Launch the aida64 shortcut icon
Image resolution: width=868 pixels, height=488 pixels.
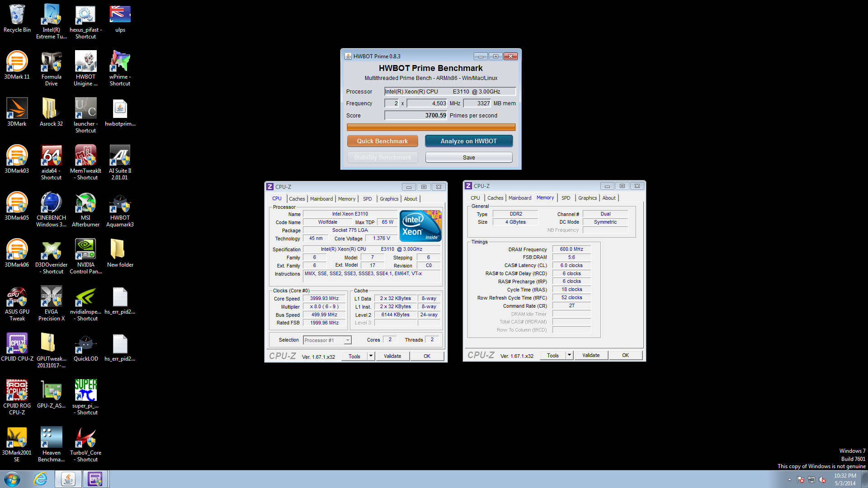pos(51,162)
